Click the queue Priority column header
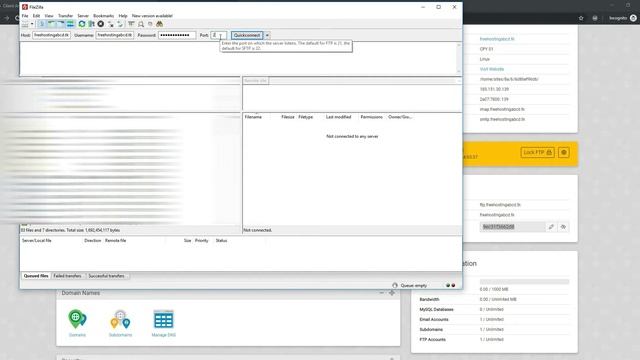This screenshot has width=640, height=360. [202, 241]
